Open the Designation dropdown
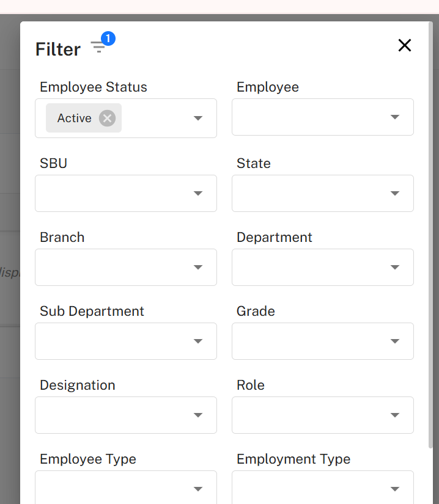Viewport: 439px width, 504px height. pyautogui.click(x=197, y=415)
